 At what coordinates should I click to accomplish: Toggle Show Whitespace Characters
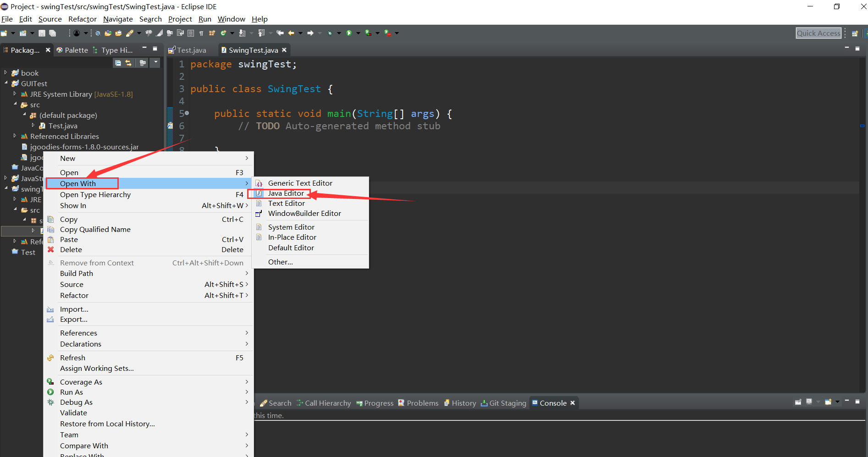point(201,33)
